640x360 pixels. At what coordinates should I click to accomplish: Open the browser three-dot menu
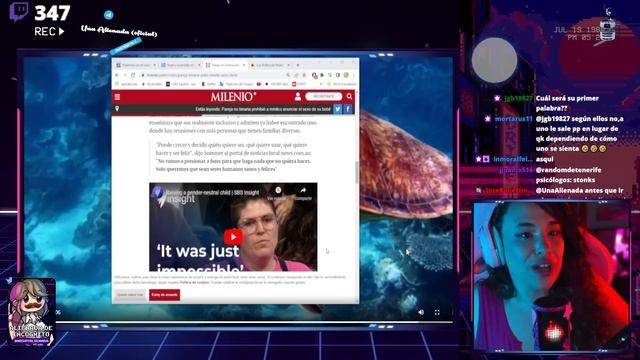coord(353,75)
